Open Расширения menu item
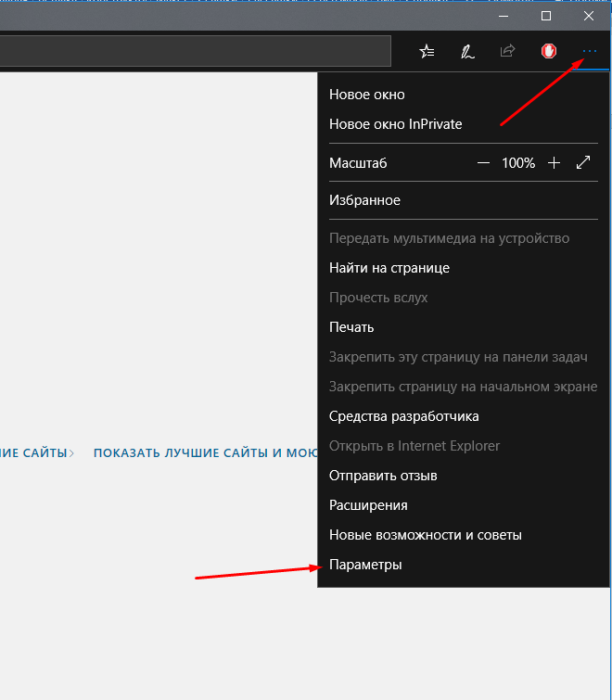 pyautogui.click(x=464, y=505)
